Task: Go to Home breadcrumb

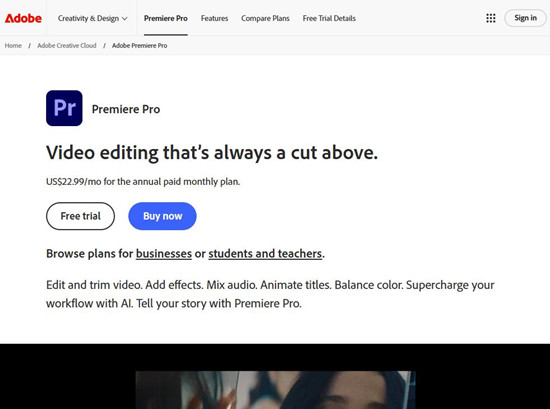Action: pos(13,46)
